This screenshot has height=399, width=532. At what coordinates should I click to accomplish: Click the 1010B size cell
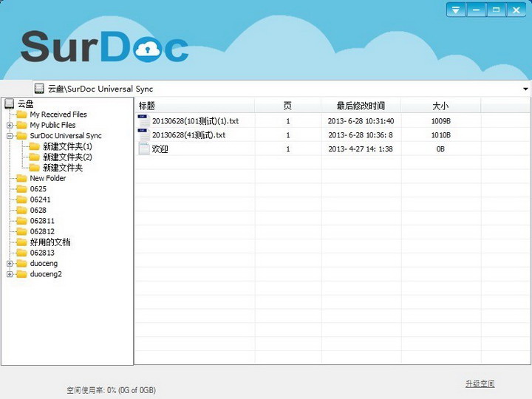click(x=440, y=135)
